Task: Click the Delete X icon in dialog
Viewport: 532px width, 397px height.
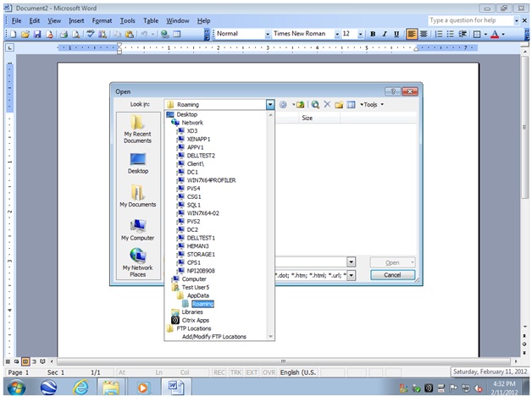Action: [x=326, y=104]
